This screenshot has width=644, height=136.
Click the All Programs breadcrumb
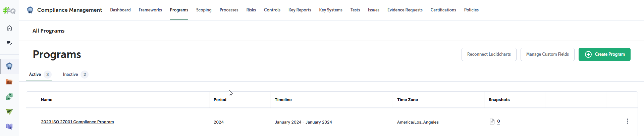point(49,31)
